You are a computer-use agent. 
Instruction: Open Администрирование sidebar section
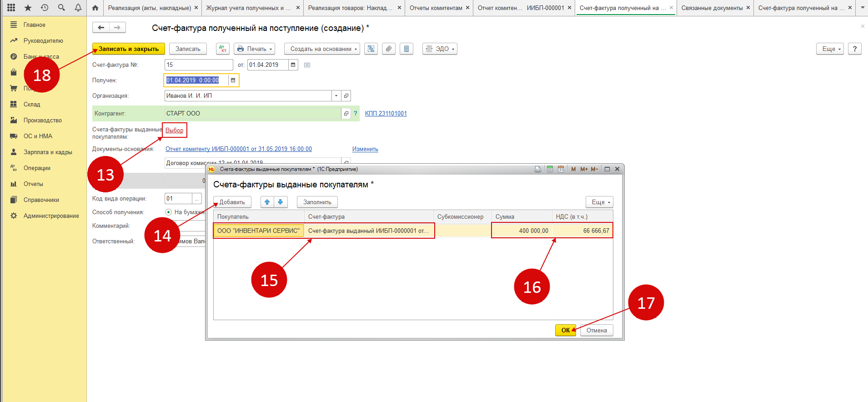click(51, 216)
